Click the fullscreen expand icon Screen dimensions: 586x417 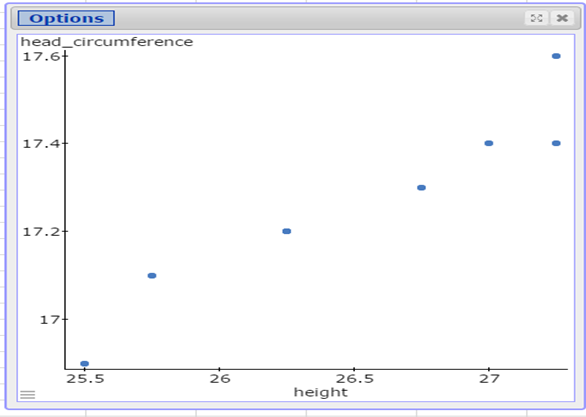pos(536,18)
